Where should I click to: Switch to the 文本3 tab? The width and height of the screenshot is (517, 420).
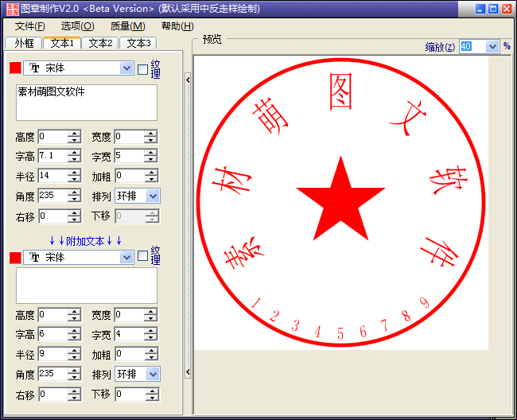138,43
